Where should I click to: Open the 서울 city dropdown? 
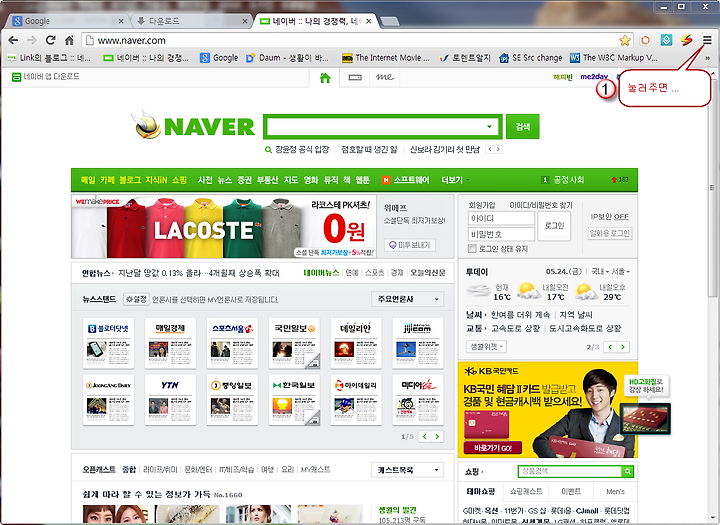(x=621, y=271)
